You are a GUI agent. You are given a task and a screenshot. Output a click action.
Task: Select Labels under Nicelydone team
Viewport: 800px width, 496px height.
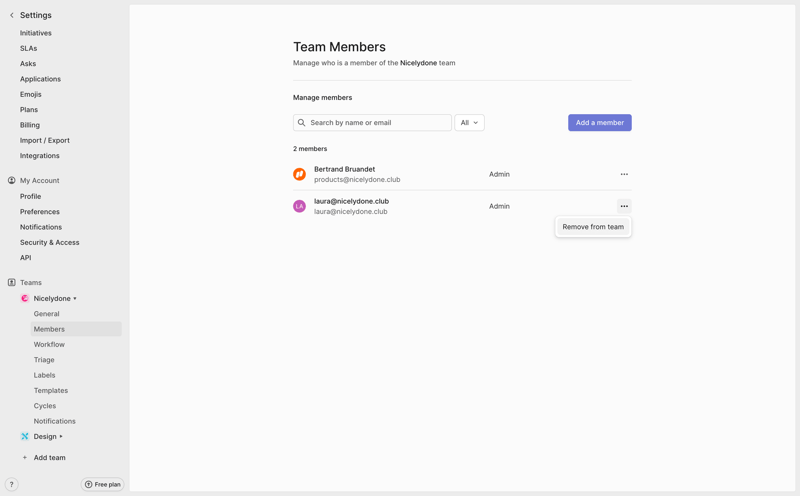click(x=44, y=375)
